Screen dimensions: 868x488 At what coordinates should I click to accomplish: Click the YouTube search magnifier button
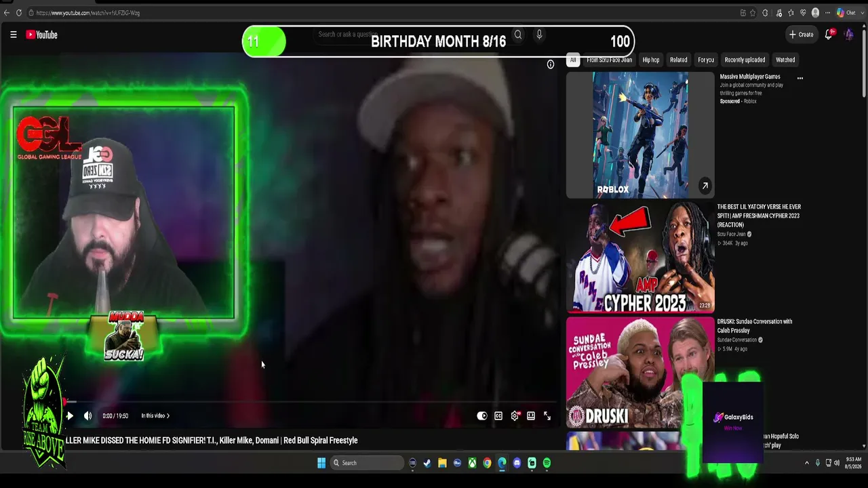[518, 35]
